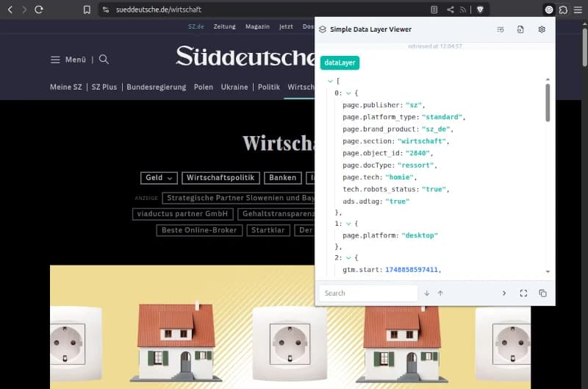Open the RSS feed icon in address bar
Screen dimensions: 588x389
463,10
